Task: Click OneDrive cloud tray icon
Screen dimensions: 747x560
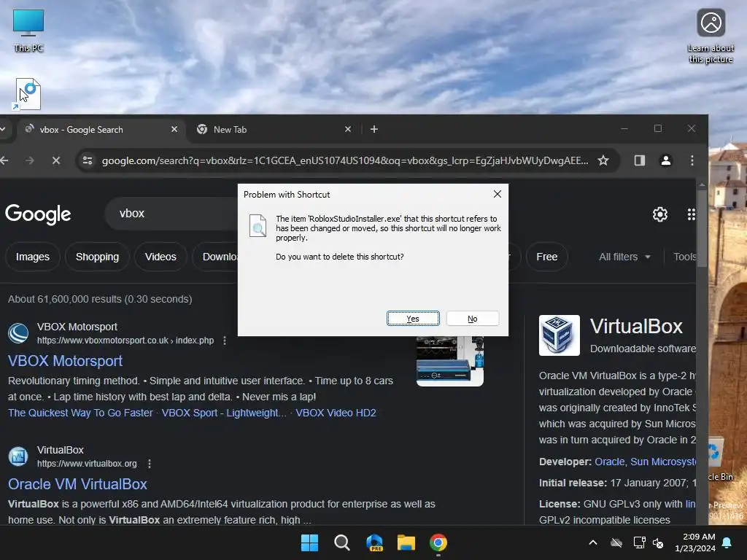Action: pos(616,542)
